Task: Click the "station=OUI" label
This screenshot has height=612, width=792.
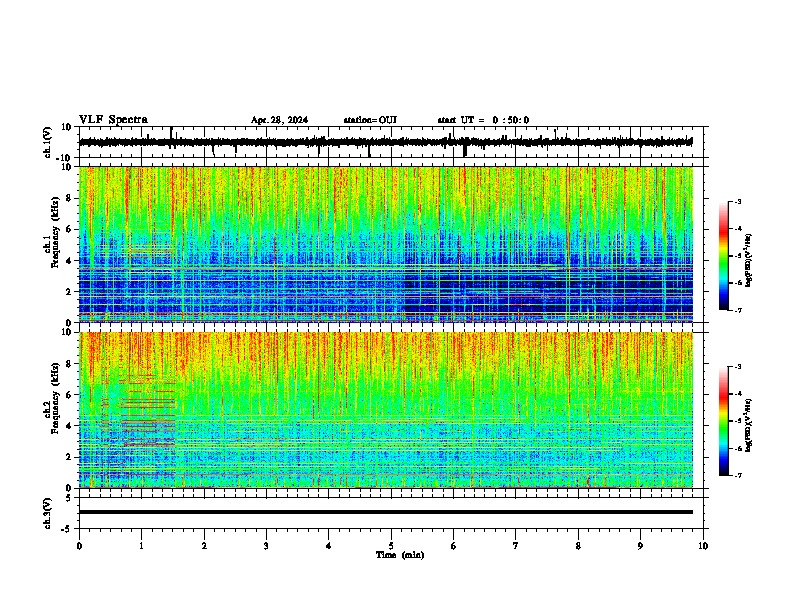Action: pos(370,120)
